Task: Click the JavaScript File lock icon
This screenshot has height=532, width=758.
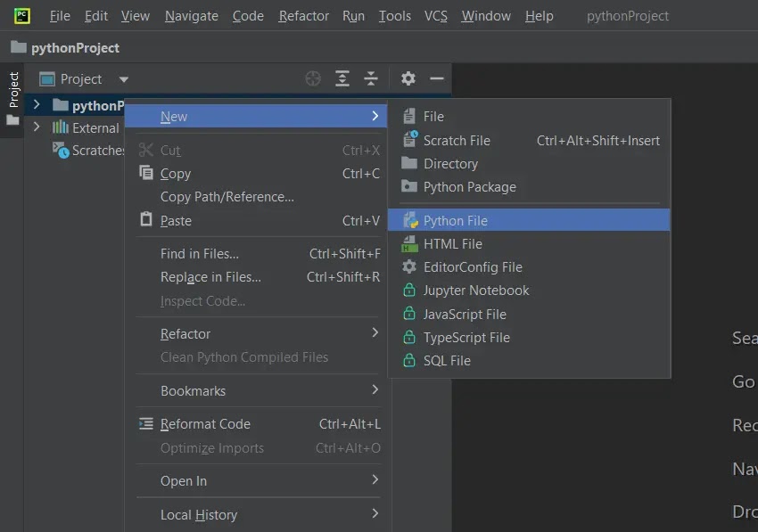Action: (x=409, y=314)
